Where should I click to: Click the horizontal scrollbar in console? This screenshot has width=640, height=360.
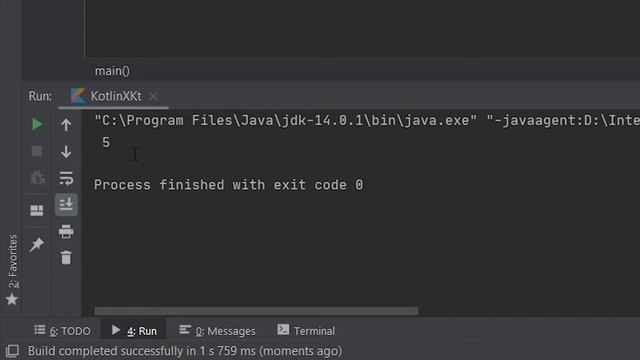[x=256, y=311]
